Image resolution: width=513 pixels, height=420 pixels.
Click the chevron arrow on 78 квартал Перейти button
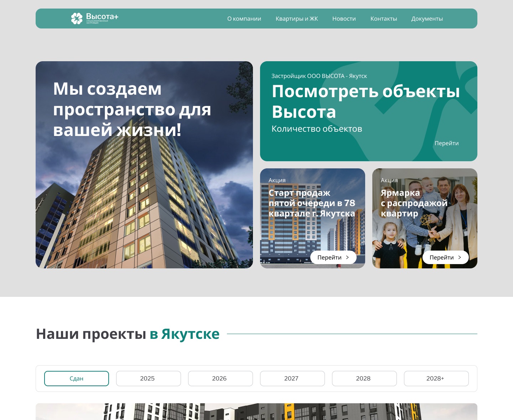click(347, 257)
